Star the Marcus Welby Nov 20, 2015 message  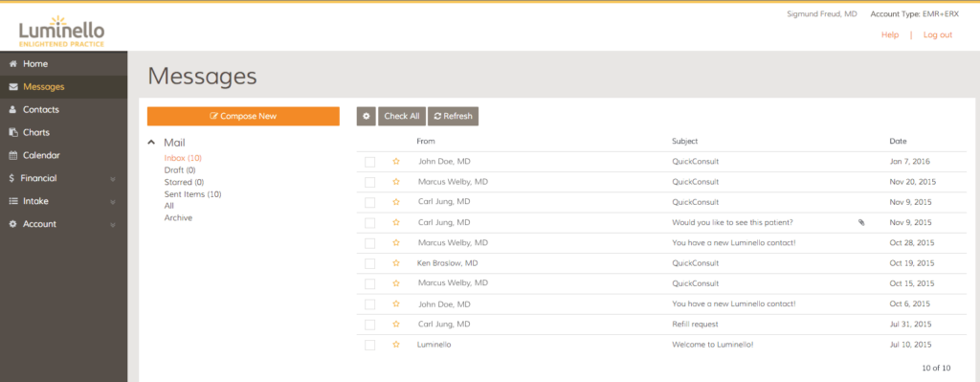(395, 182)
